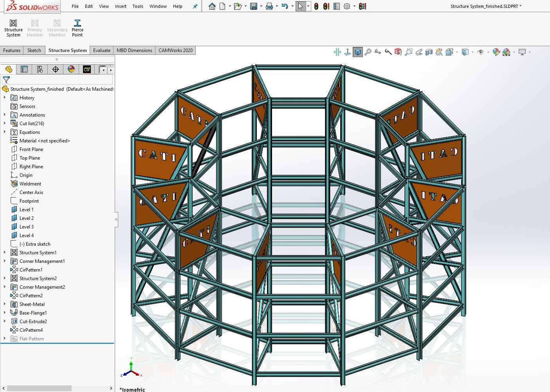The width and height of the screenshot is (550, 392).
Task: Open the Edit menu
Action: 89,6
